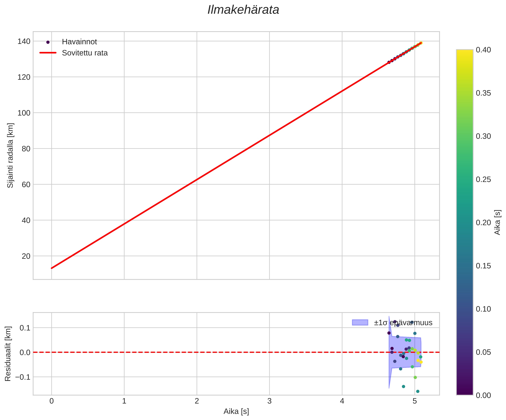Click the Sovitettu rata legend label

pos(85,53)
